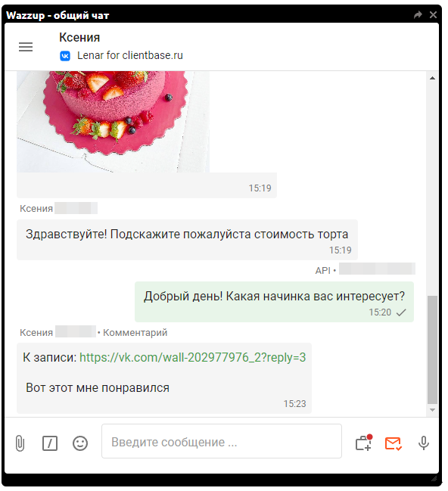Click the chat scrollbar thumb
This screenshot has height=491, width=448.
click(x=432, y=350)
